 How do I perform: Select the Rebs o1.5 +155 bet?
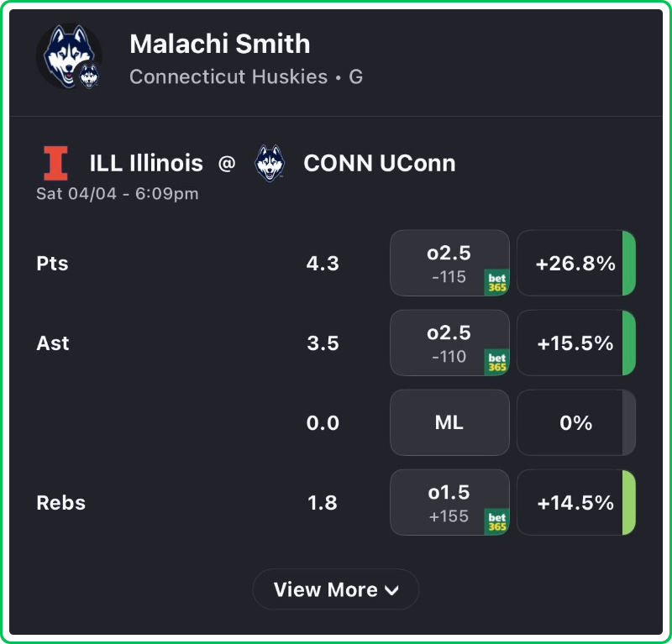tap(449, 502)
